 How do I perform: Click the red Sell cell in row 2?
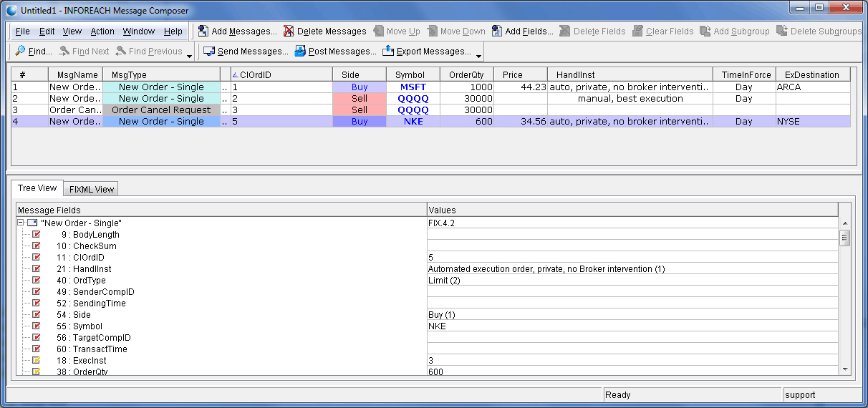[x=360, y=99]
